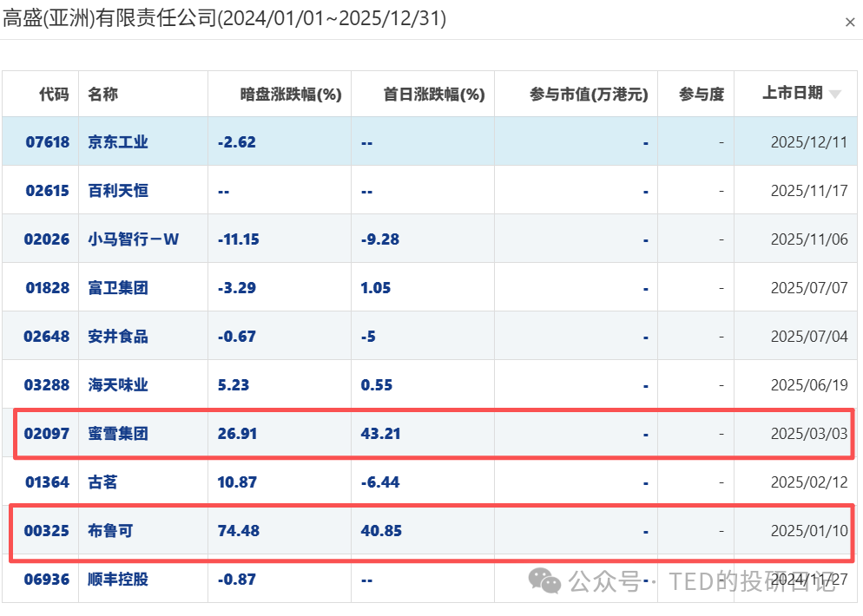Image resolution: width=863 pixels, height=616 pixels.
Task: Open stock code 07618 link
Action: pos(47,142)
